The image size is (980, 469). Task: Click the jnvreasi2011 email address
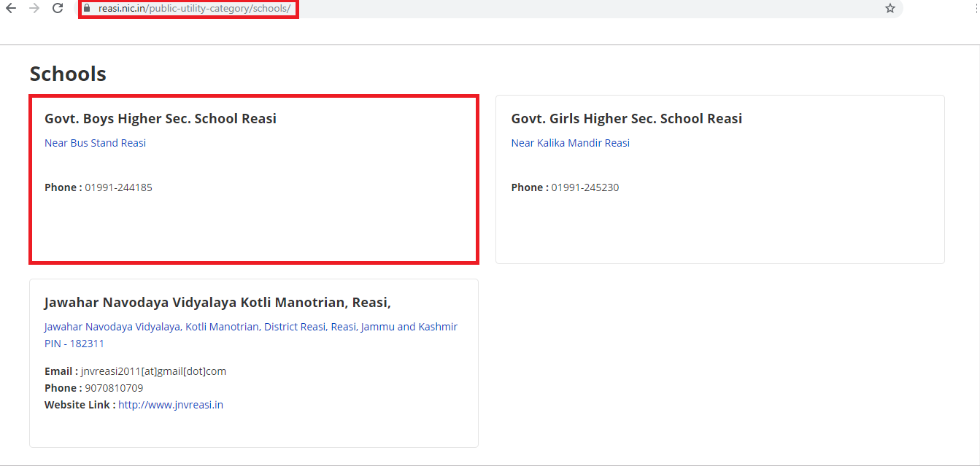(153, 371)
